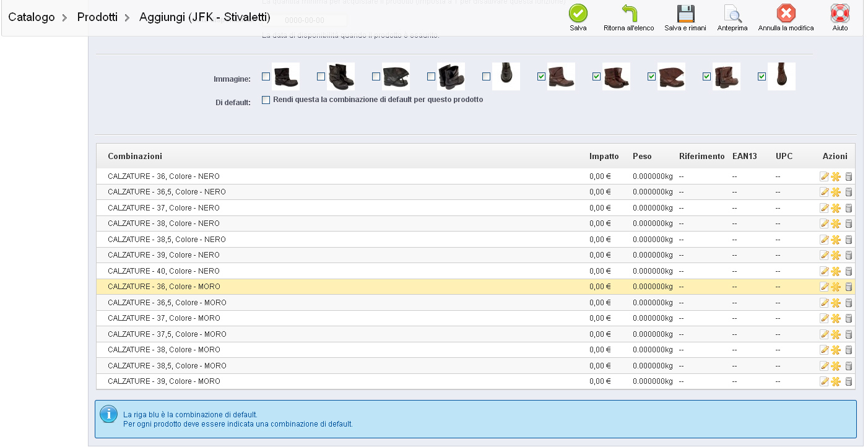Enable 'Rendi questa la combinazione di default'
The width and height of the screenshot is (868, 447).
tap(266, 100)
